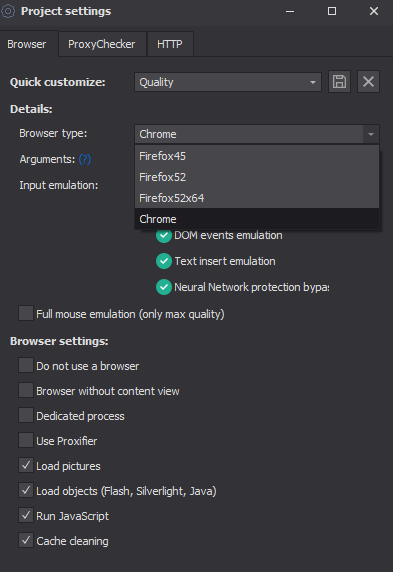Toggle Neural Network protection bypass check
The width and height of the screenshot is (393, 572).
click(164, 287)
